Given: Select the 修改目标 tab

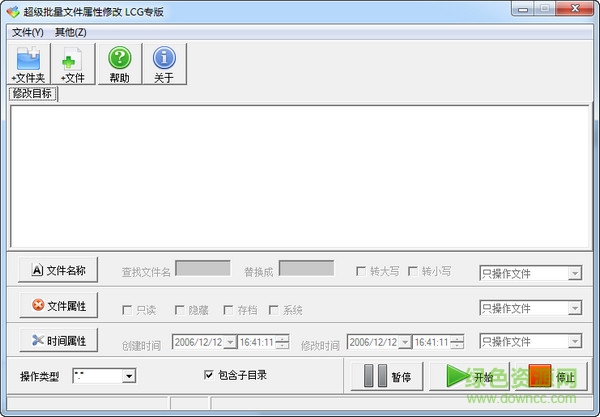Looking at the screenshot, I should [x=33, y=94].
